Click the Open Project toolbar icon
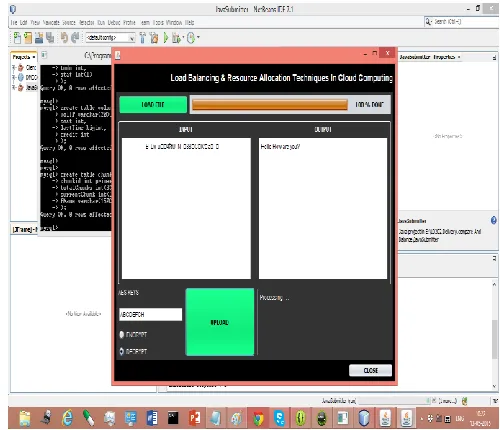500x430 pixels. [39, 38]
